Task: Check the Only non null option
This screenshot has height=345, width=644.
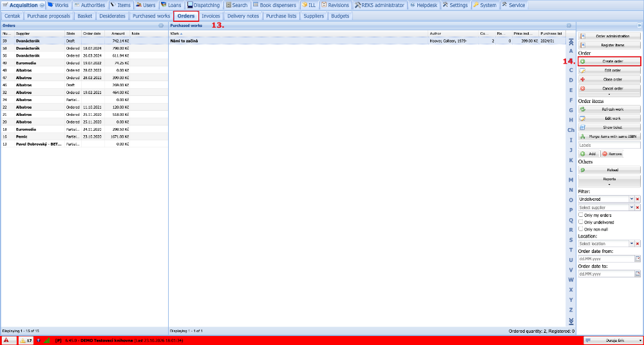Action: pyautogui.click(x=581, y=228)
